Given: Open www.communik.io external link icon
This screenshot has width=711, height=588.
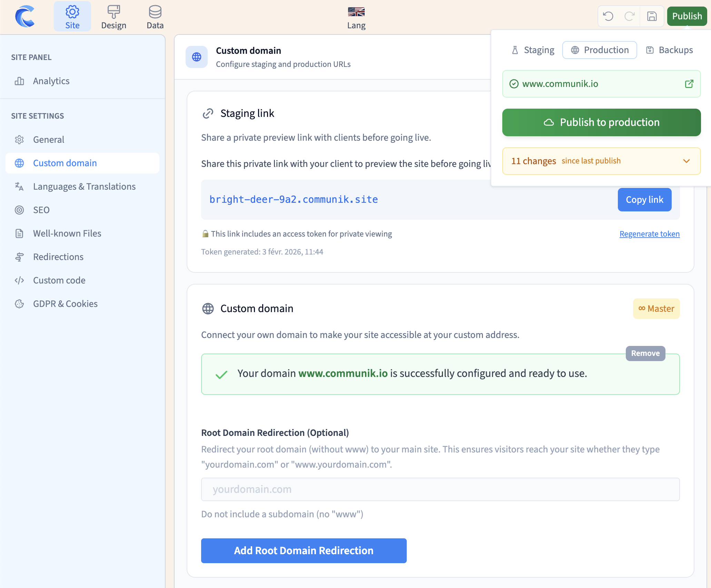Looking at the screenshot, I should [689, 84].
